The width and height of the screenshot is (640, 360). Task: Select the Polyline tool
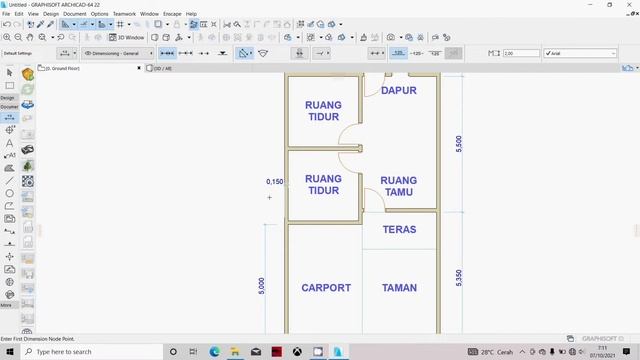pyautogui.click(x=9, y=206)
